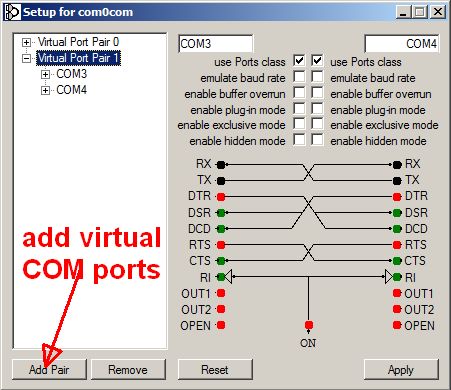Viewport: 451px width, 390px height.
Task: Expand the COM3 tree node
Action: [x=45, y=74]
